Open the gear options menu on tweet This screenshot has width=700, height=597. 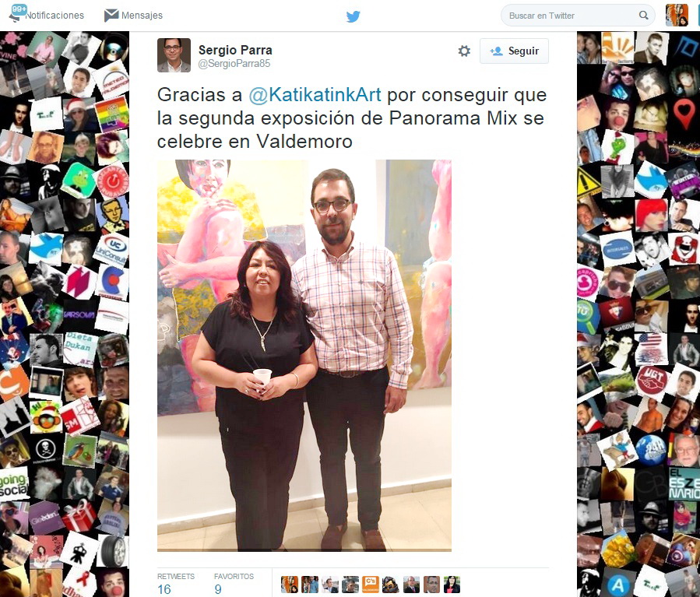coord(464,51)
